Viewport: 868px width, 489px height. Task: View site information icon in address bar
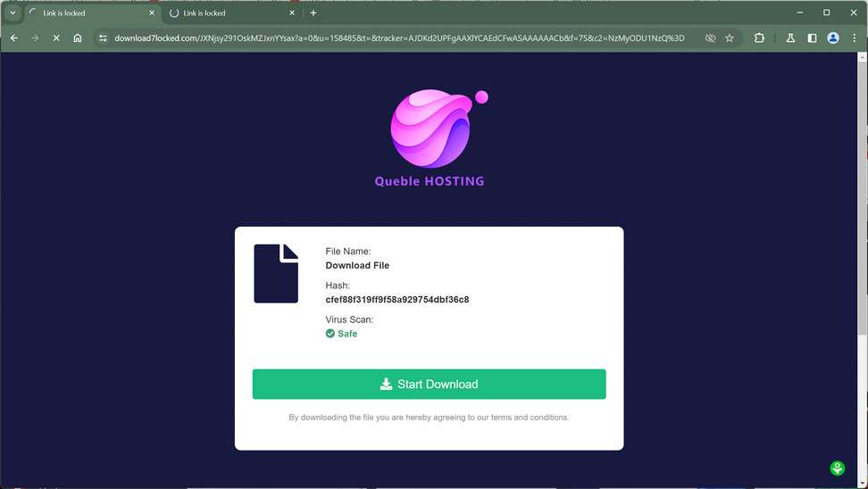(x=103, y=37)
